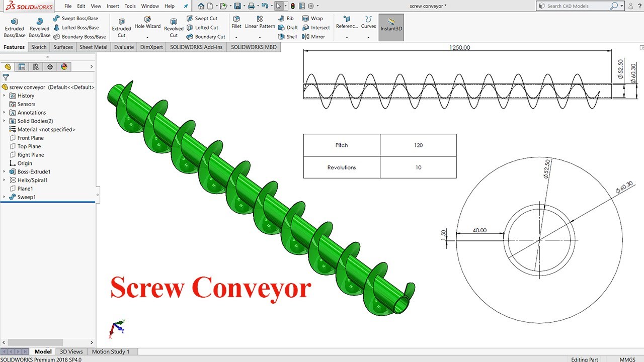Open the DimXpertManager panel tab
This screenshot has height=362, width=644.
click(x=50, y=66)
